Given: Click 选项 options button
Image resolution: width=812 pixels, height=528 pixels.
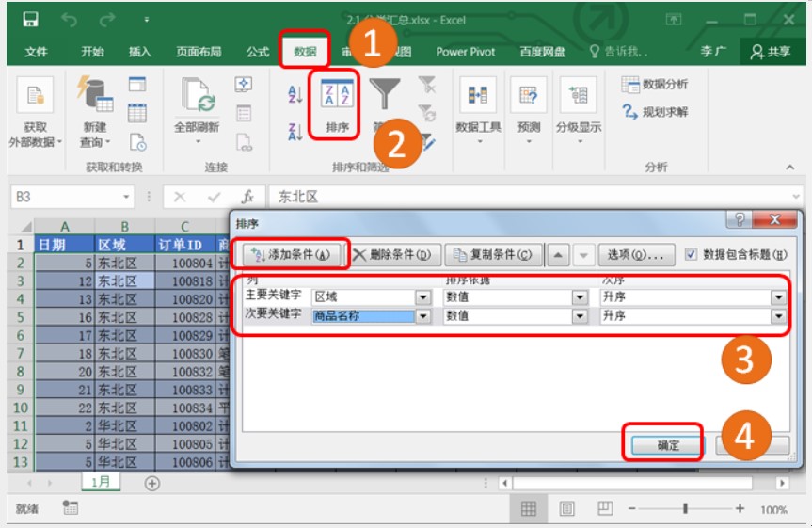Looking at the screenshot, I should pos(636,254).
